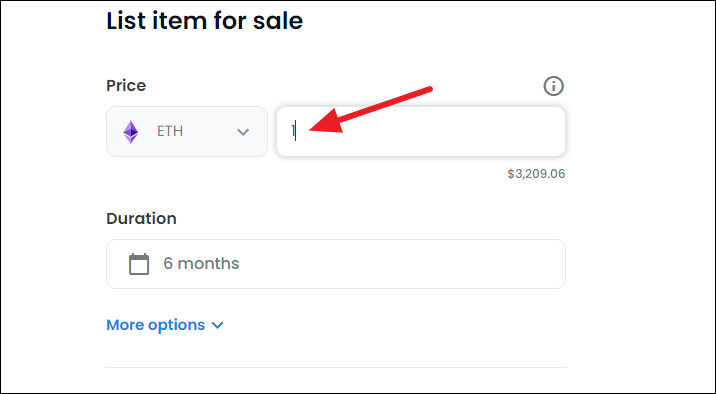This screenshot has width=716, height=394.
Task: Click the List item for sale heading
Action: pyautogui.click(x=205, y=21)
